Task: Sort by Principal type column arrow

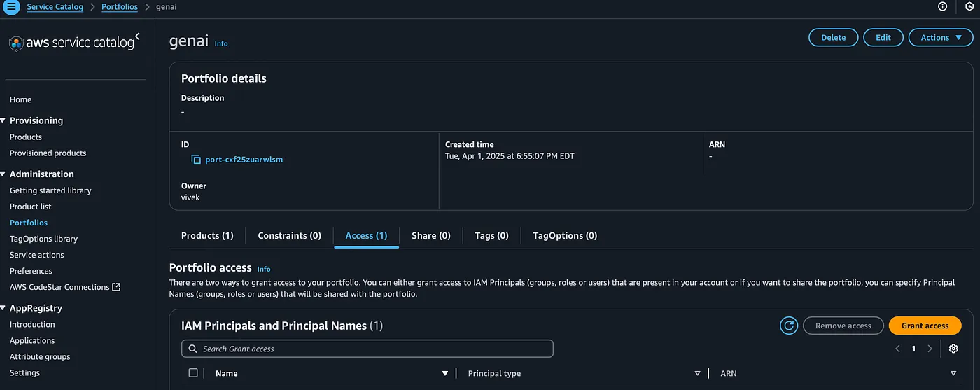Action: point(697,373)
